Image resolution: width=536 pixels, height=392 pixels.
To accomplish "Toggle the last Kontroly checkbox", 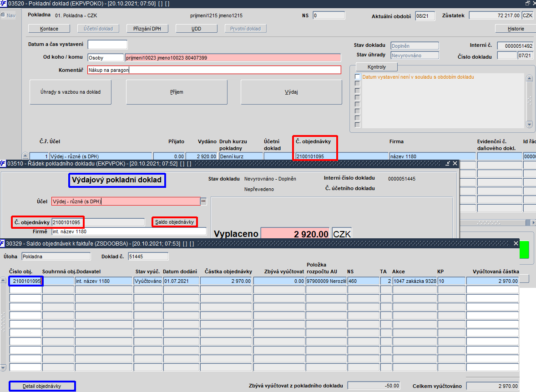I will click(x=358, y=125).
